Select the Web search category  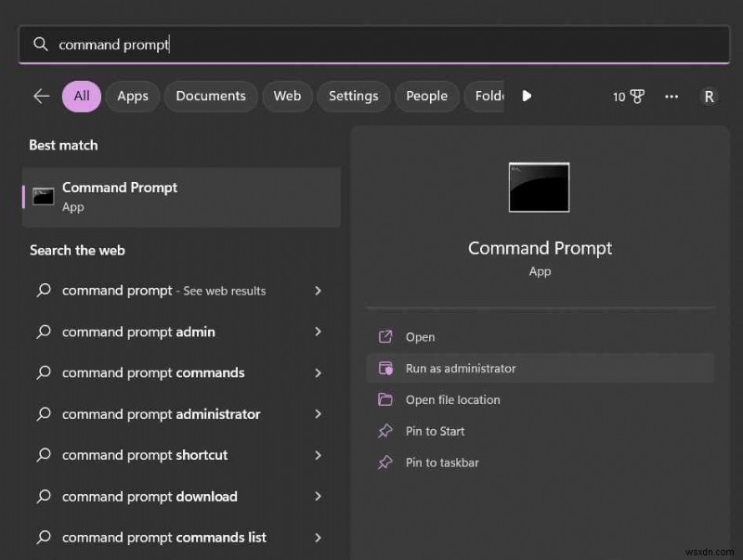[287, 96]
